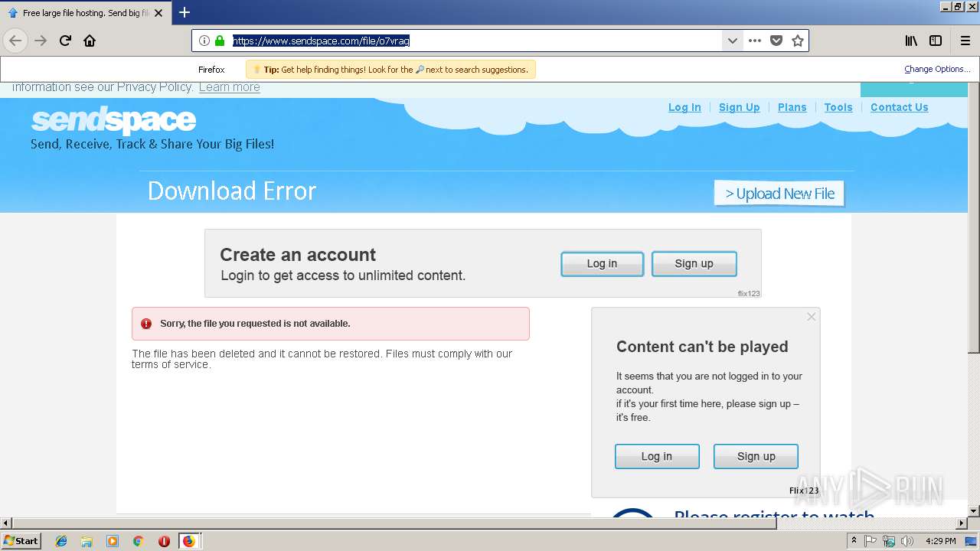Go back using the browser back arrow
Screen dimensions: 980x551
coord(15,41)
